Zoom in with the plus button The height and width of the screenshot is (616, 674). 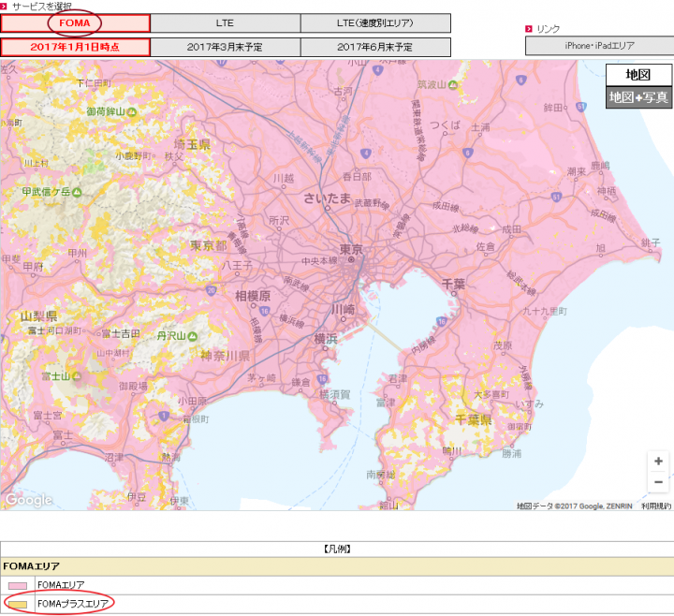pyautogui.click(x=658, y=462)
